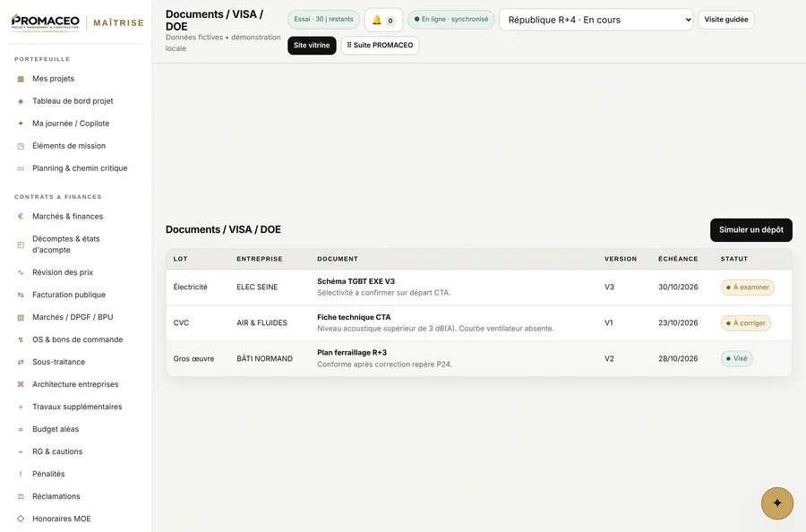Open Planning & chemin critique page
The width and height of the screenshot is (806, 532).
(x=80, y=168)
